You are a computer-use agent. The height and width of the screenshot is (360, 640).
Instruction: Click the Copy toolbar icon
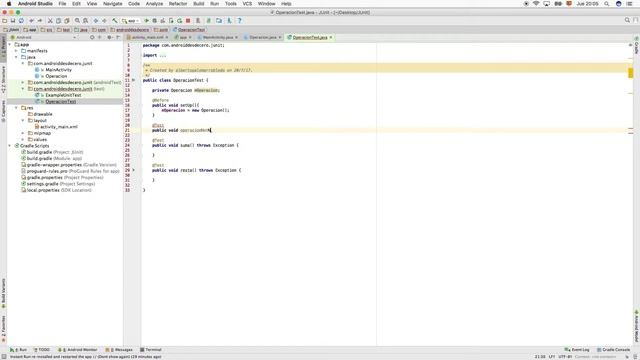click(x=58, y=20)
